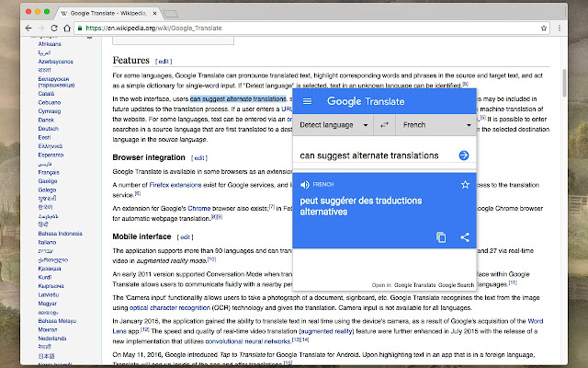Close the Google Translate Wikipedia tab
Image resolution: width=588 pixels, height=368 pixels.
155,13
